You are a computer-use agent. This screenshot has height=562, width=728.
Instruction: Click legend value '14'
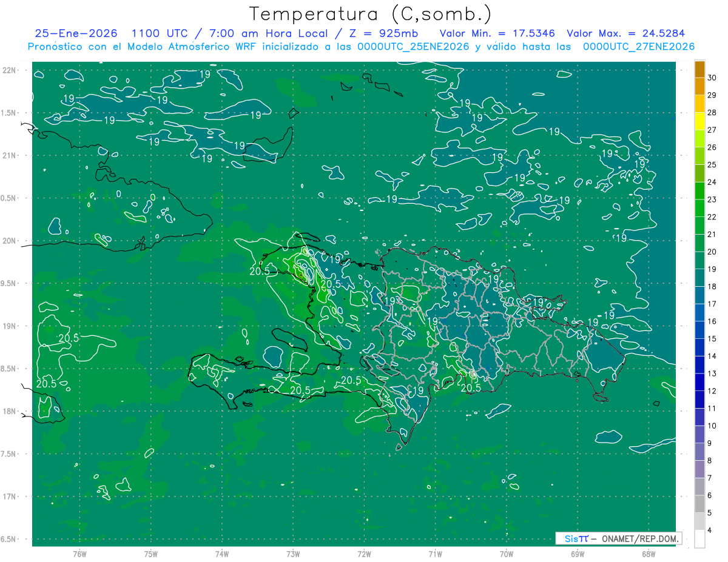[712, 356]
